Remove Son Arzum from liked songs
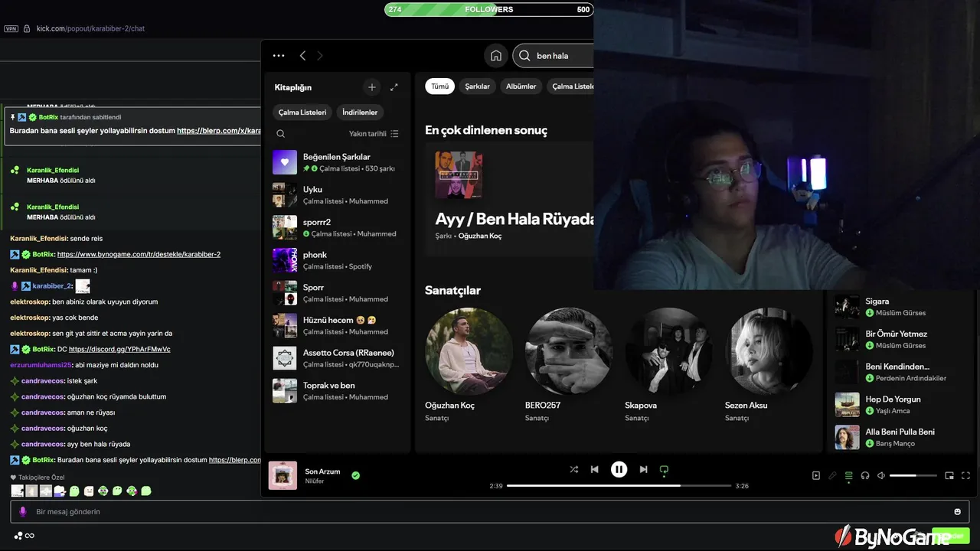This screenshot has width=980, height=551. tap(355, 475)
